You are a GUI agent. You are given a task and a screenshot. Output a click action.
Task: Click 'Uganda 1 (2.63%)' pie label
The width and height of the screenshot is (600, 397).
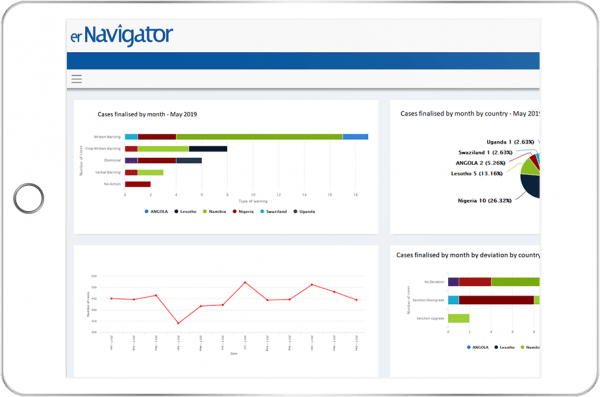click(x=510, y=142)
